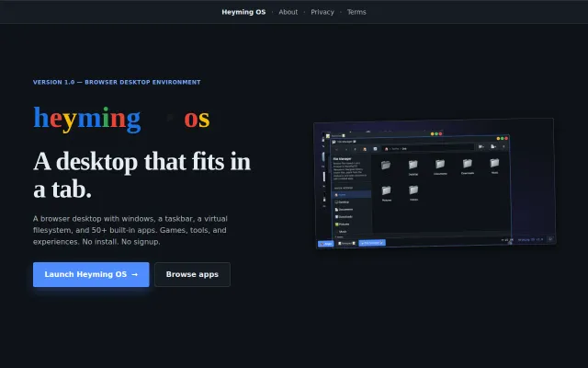Image resolution: width=588 pixels, height=368 pixels.
Task: Select Pictures in the preview File Manager sidebar
Action: 351,224
